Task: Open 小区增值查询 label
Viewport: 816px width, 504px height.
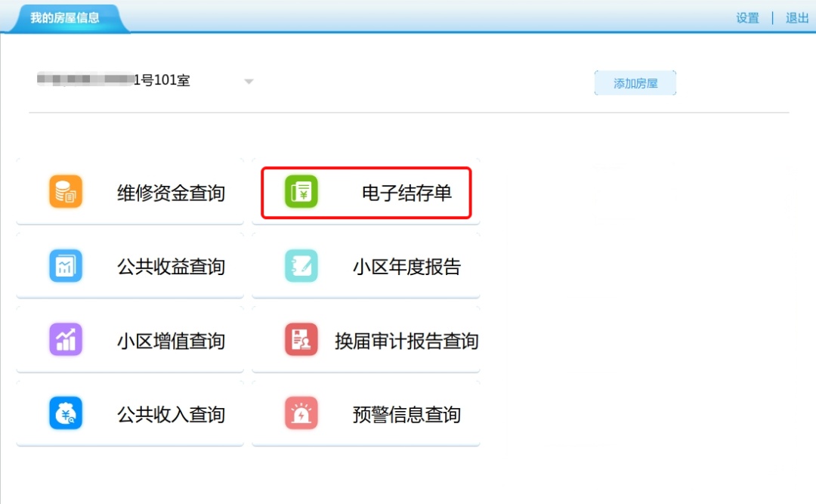Action: [172, 342]
